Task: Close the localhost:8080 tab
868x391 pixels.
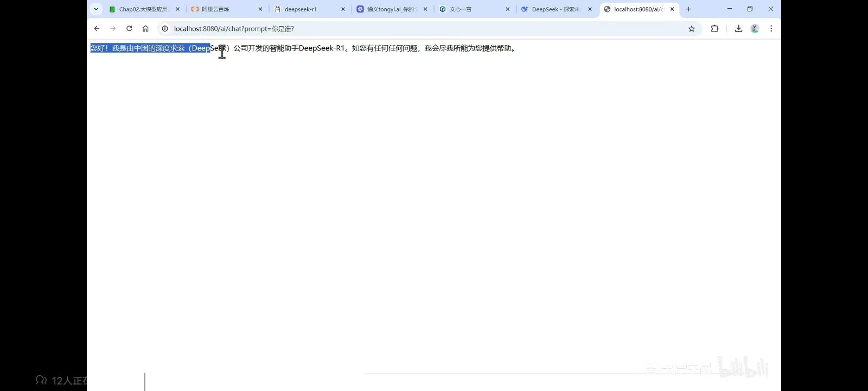Action: [x=672, y=9]
